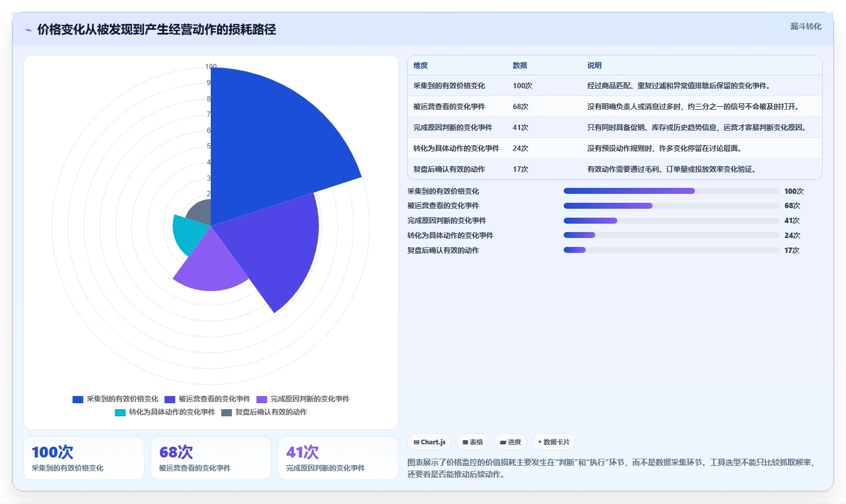Toggle legend swatch 完成原因判断的变化事件
846x504 pixels.
[x=262, y=399]
